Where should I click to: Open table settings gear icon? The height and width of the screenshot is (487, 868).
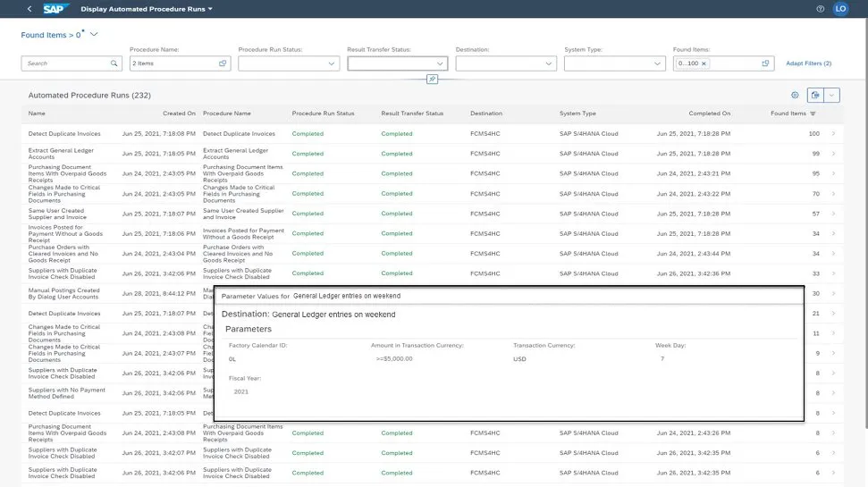(794, 95)
